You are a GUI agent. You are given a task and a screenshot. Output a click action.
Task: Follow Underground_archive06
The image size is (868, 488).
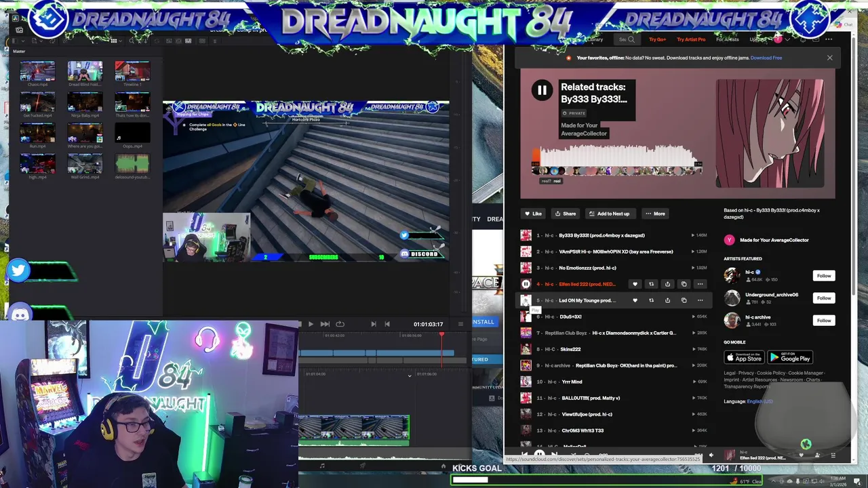[x=824, y=298]
